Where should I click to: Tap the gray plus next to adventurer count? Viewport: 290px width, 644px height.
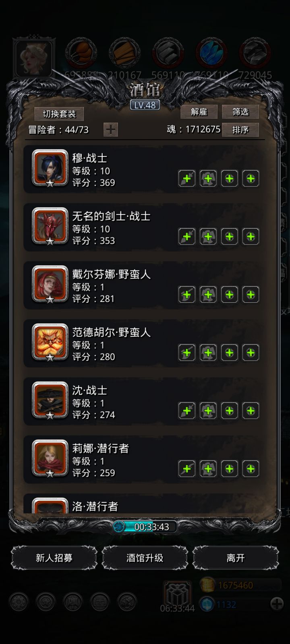click(111, 130)
